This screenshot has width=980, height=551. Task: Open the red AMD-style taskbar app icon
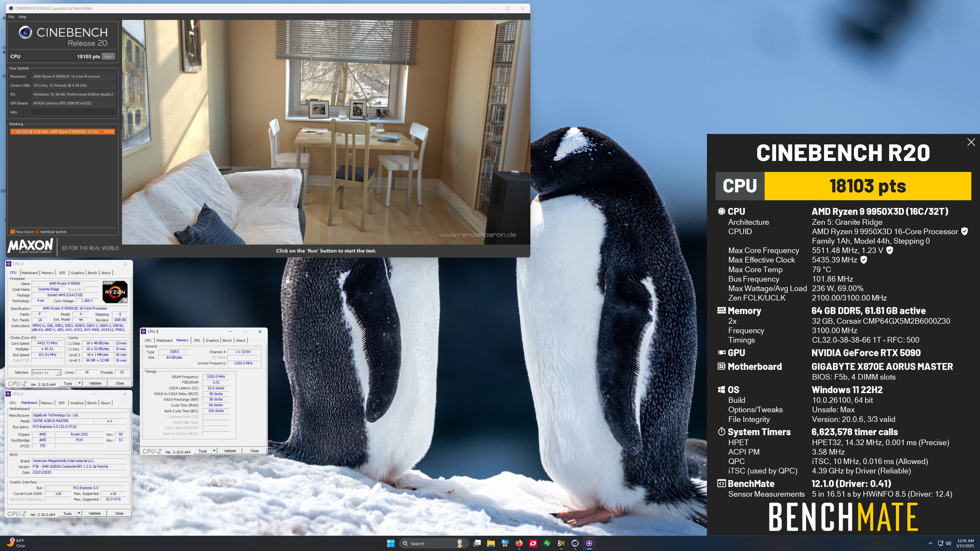(x=533, y=543)
